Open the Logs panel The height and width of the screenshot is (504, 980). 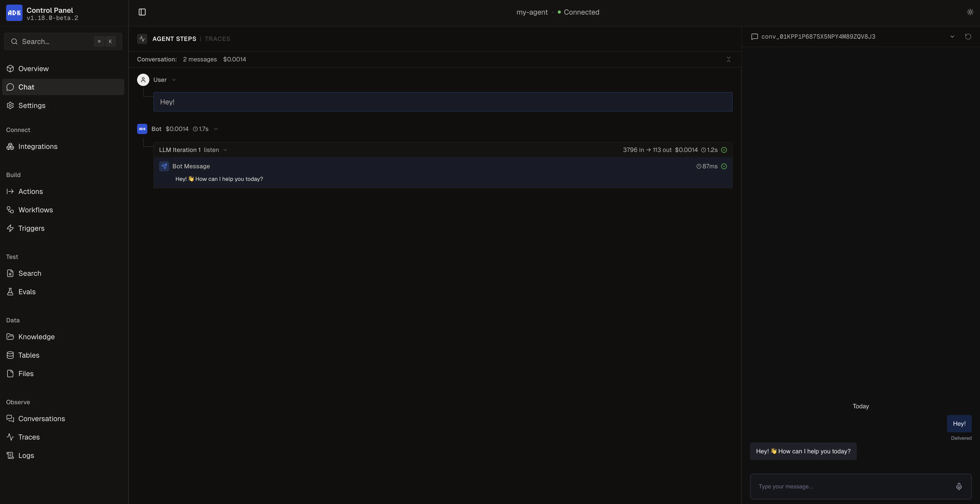(x=26, y=455)
